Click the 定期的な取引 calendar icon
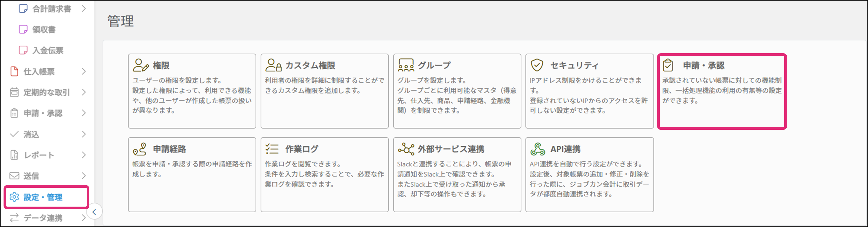868x227 pixels. pyautogui.click(x=14, y=92)
